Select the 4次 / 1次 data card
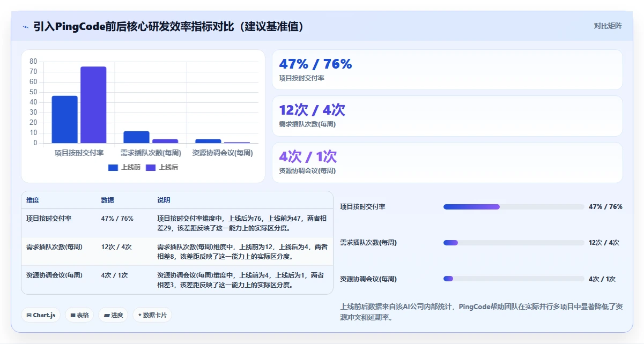The width and height of the screenshot is (644, 344). click(447, 163)
